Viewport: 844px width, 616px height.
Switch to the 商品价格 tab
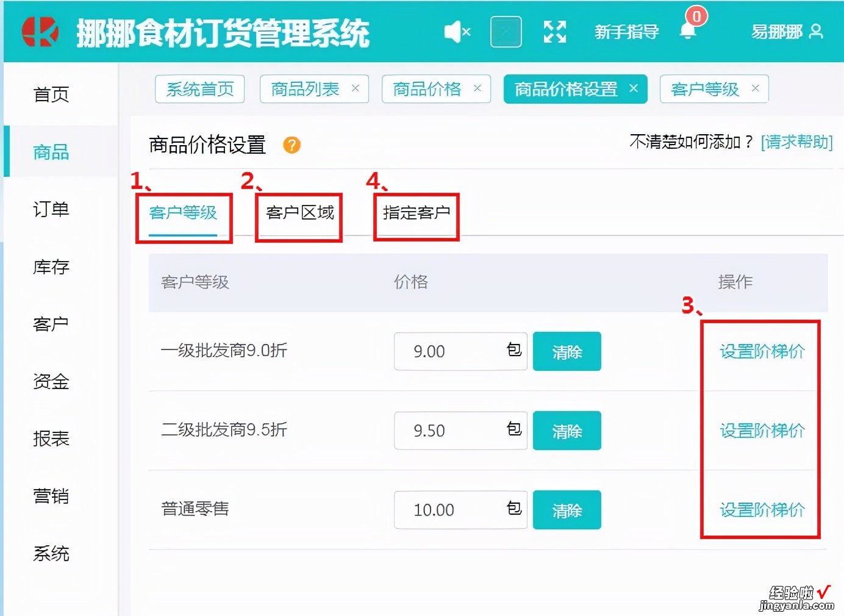pyautogui.click(x=427, y=89)
